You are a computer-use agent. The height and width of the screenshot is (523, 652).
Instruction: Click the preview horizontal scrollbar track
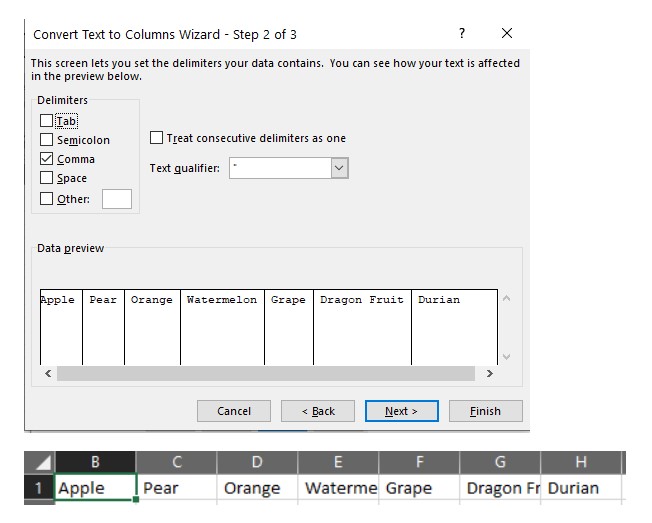coord(266,373)
